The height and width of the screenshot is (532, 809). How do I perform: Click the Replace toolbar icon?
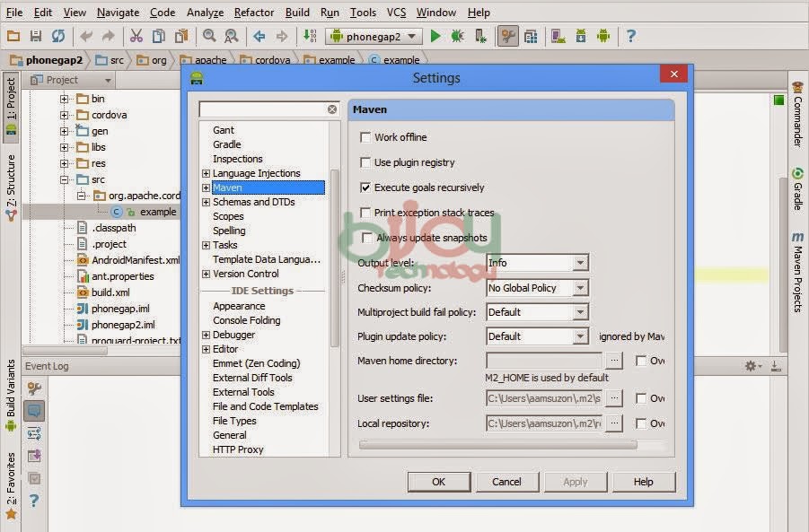tap(231, 36)
